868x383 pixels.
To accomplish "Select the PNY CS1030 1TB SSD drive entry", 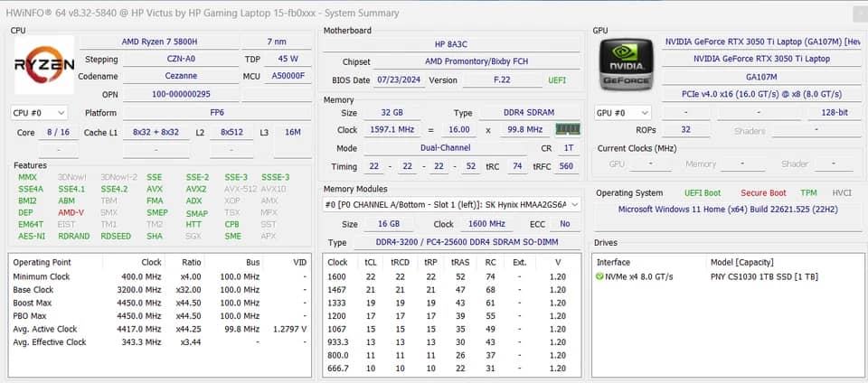I will pos(727,276).
